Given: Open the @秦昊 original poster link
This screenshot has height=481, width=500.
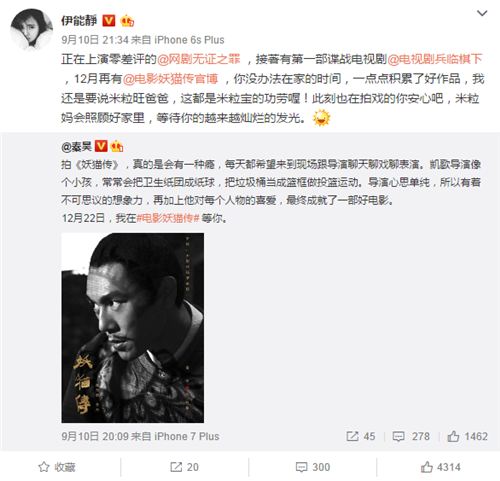Looking at the screenshot, I should [76, 146].
